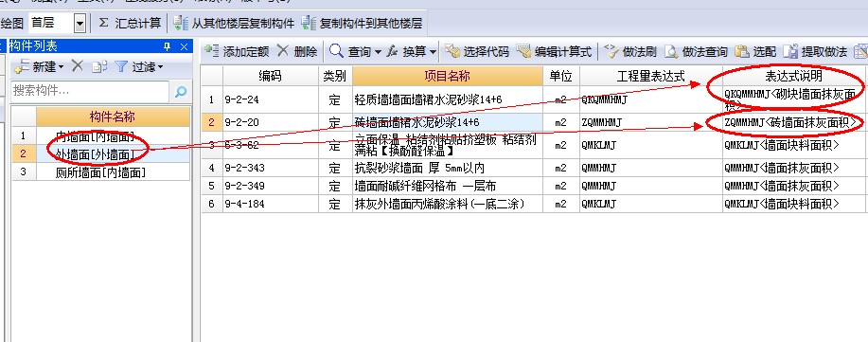Select row number 4 header
The width and height of the screenshot is (868, 342).
(211, 168)
